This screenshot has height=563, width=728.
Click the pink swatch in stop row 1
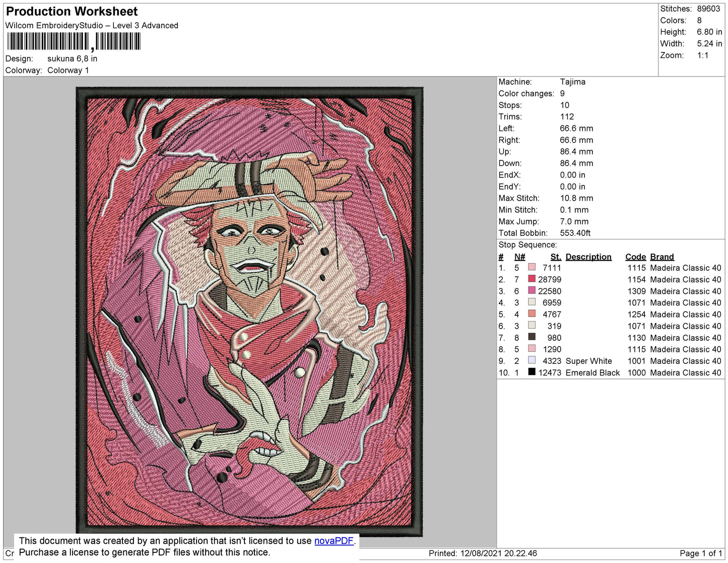532,268
